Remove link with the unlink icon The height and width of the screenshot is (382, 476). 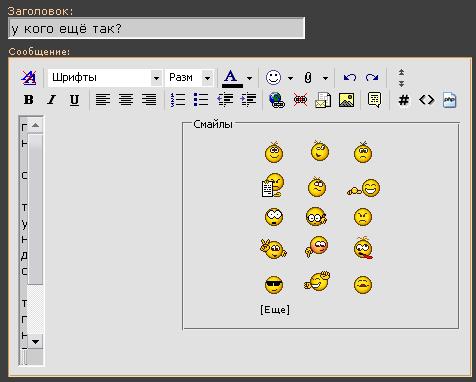point(300,100)
